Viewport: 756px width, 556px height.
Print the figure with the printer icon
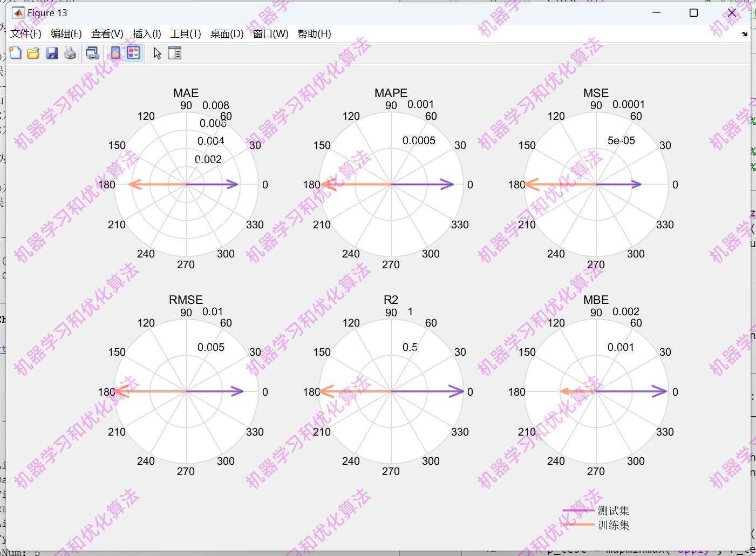[70, 53]
